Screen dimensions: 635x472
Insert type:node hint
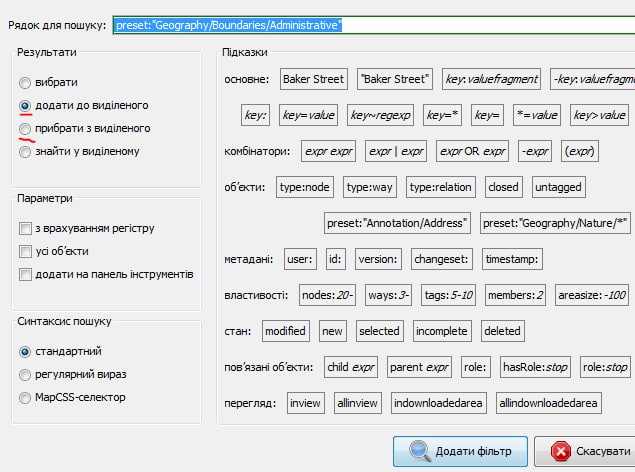click(x=305, y=187)
